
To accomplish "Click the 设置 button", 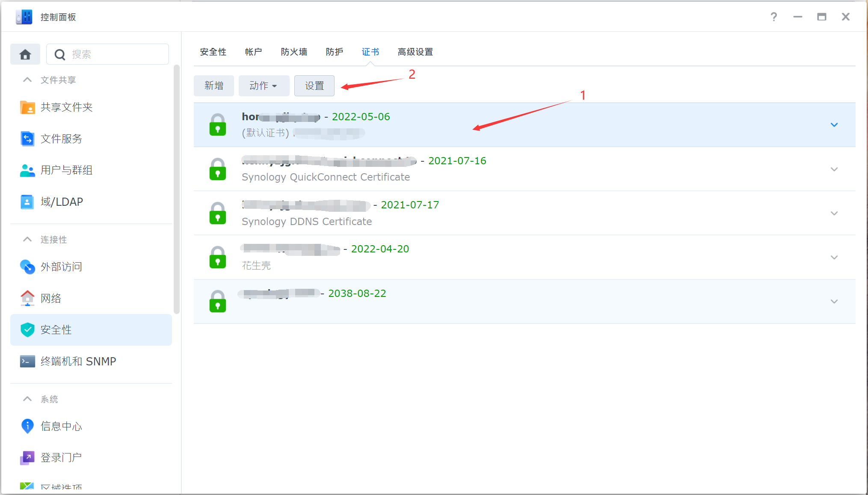I will coord(314,86).
